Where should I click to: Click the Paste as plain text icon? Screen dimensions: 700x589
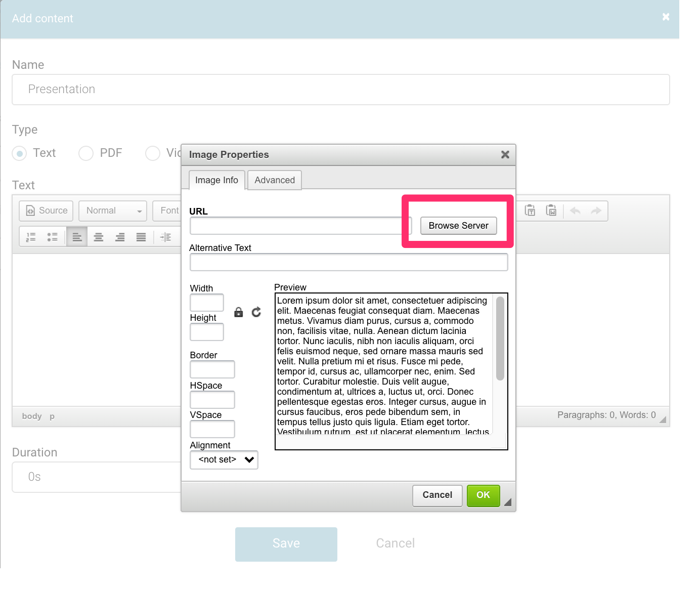[x=530, y=211]
